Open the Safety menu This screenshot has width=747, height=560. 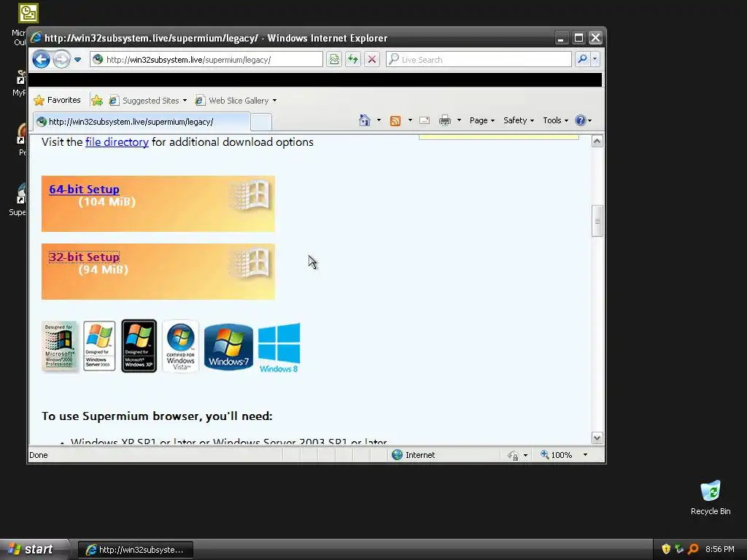519,120
